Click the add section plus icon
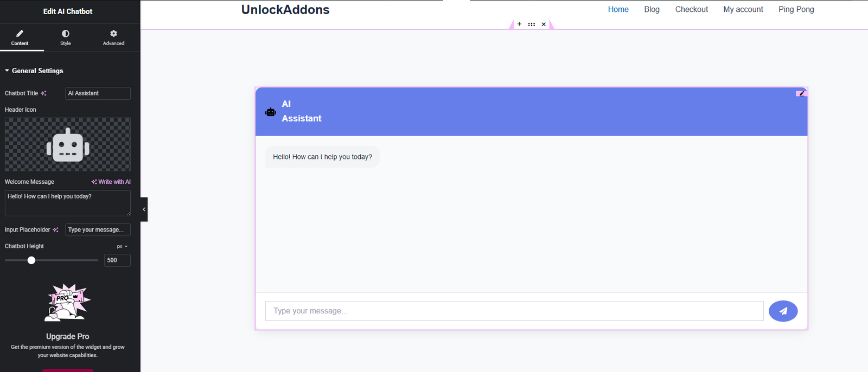 (x=519, y=24)
